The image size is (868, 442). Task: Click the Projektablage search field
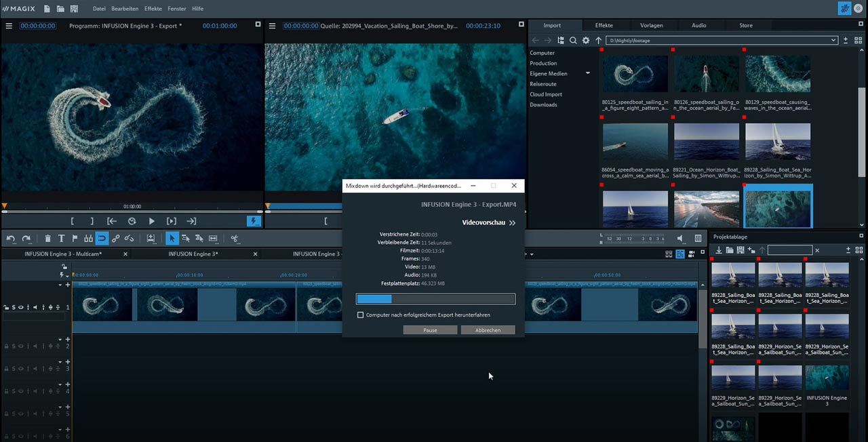pos(789,250)
